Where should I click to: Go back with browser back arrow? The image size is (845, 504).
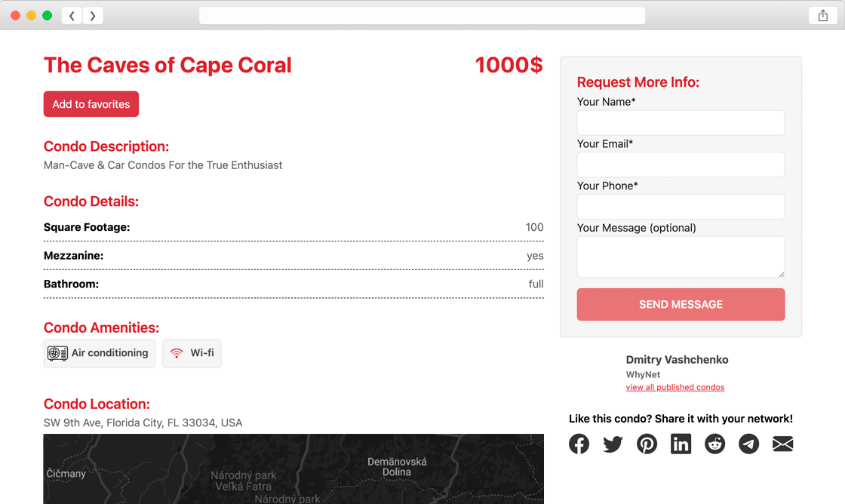pyautogui.click(x=72, y=16)
